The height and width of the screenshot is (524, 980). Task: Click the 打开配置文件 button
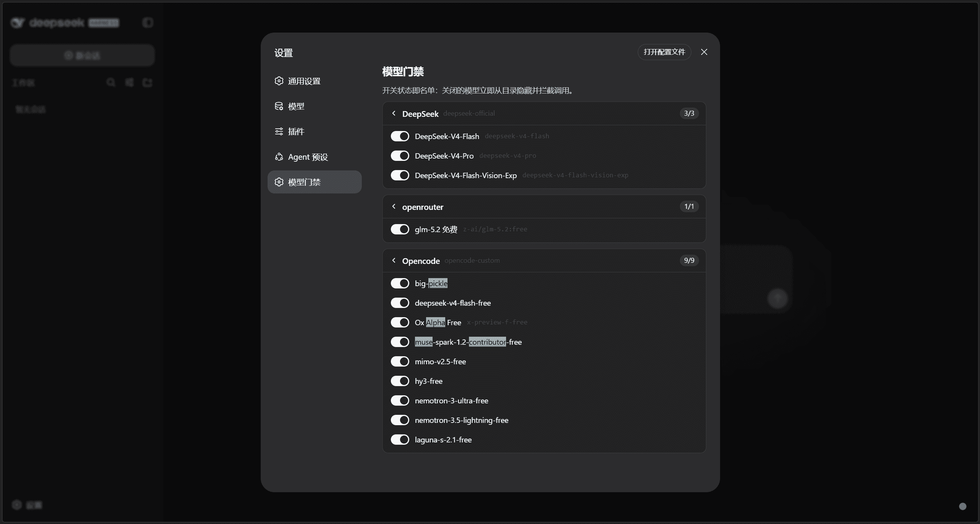click(x=664, y=52)
